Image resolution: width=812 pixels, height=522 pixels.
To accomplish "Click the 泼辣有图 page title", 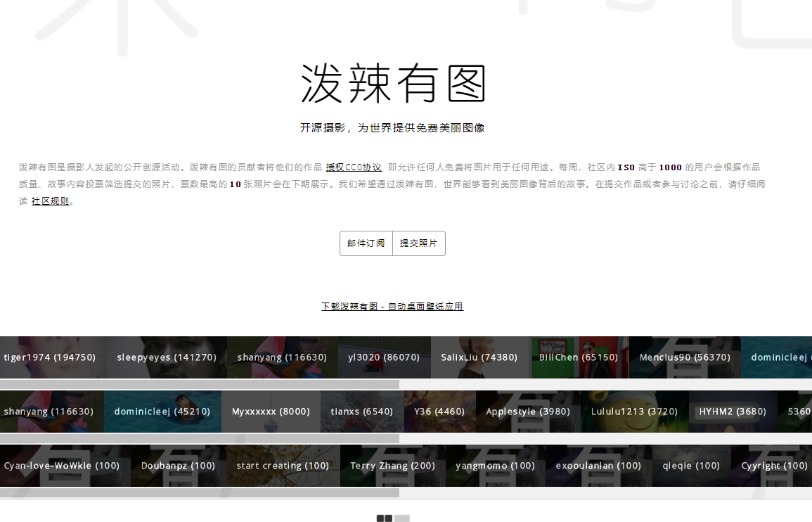I will pyautogui.click(x=393, y=84).
